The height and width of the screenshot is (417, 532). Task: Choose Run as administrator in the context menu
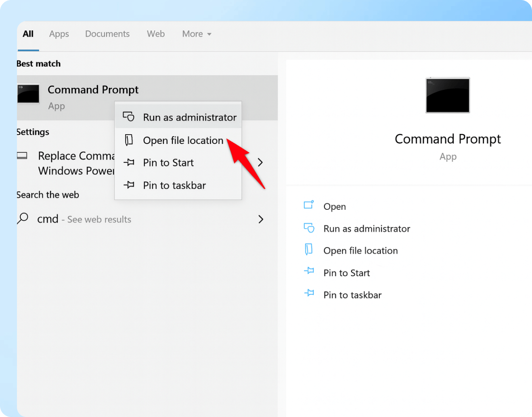coord(178,117)
